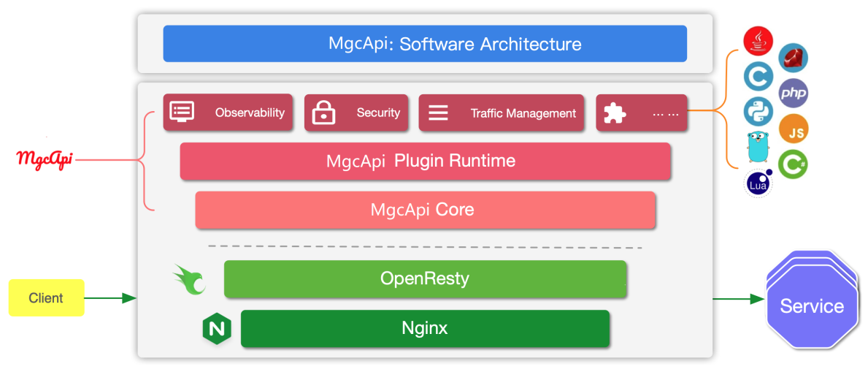The image size is (868, 372).
Task: Select the Traffic Management block
Action: [x=501, y=113]
